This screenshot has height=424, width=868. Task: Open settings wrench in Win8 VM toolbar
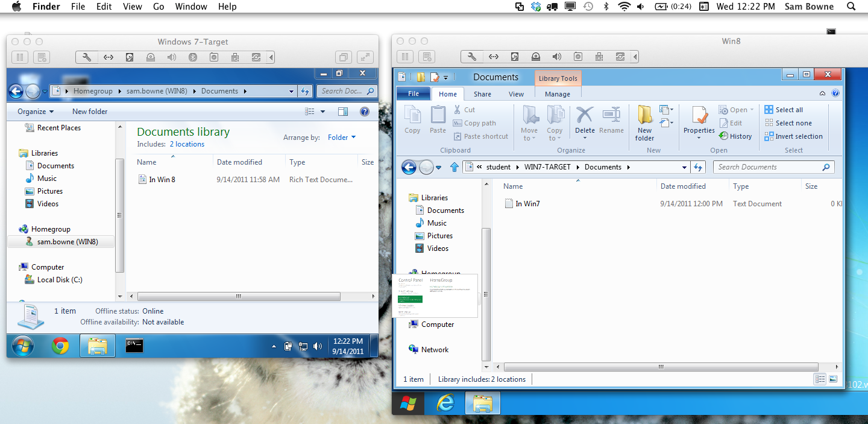(x=472, y=57)
